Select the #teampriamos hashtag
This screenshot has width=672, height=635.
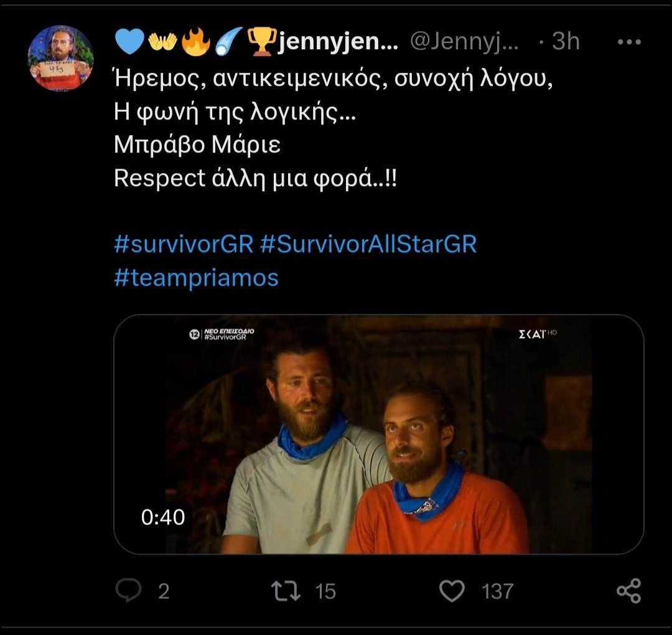[197, 278]
